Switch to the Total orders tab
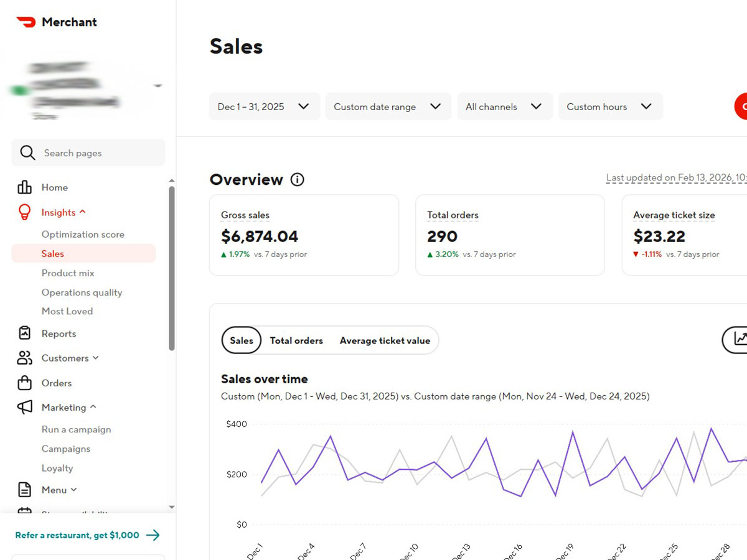This screenshot has width=747, height=560. coord(296,340)
